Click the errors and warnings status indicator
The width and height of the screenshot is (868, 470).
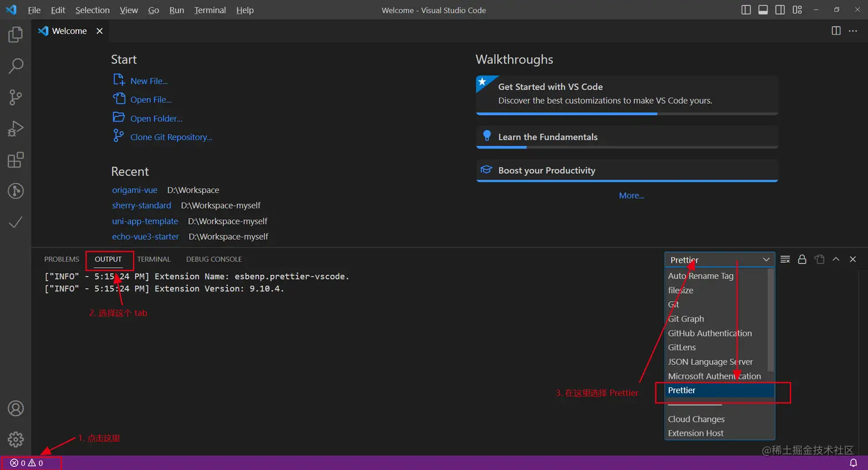click(x=26, y=463)
